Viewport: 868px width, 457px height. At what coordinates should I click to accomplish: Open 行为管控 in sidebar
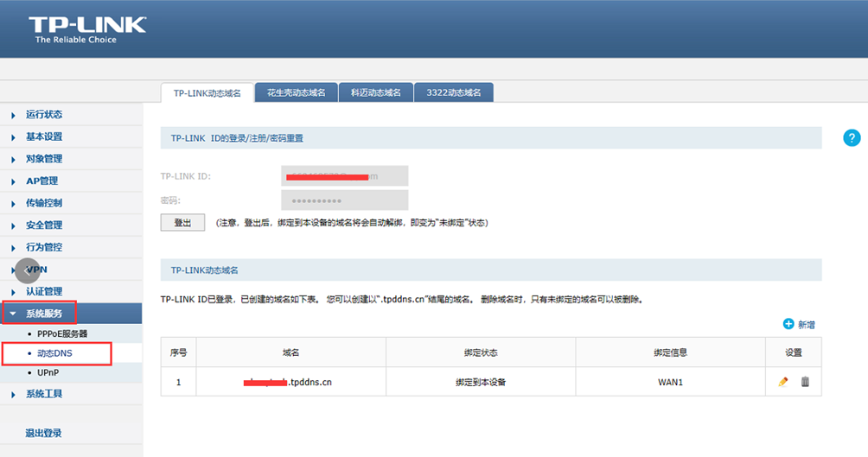(x=44, y=247)
